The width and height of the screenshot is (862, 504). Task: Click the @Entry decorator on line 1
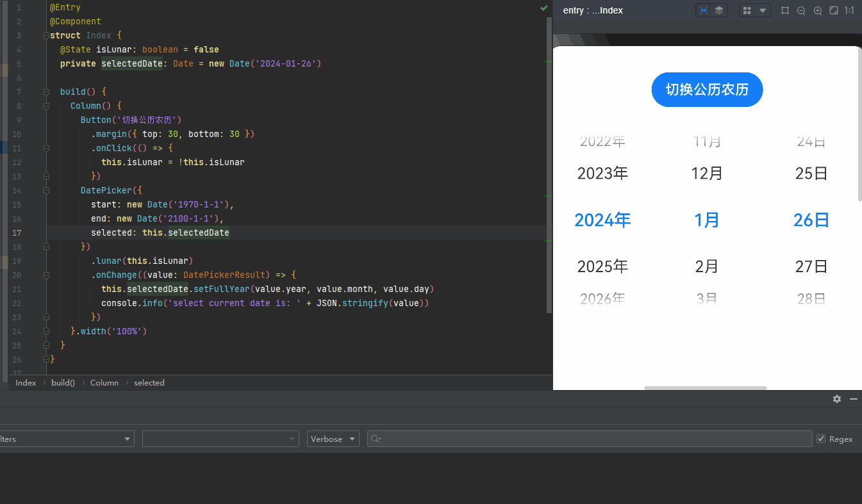click(65, 7)
